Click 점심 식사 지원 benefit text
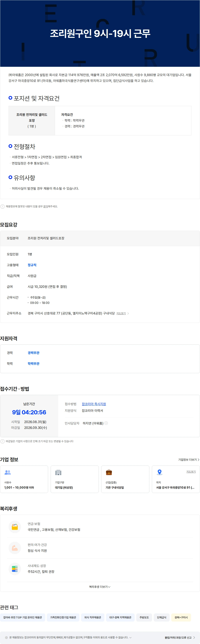 point(37,551)
